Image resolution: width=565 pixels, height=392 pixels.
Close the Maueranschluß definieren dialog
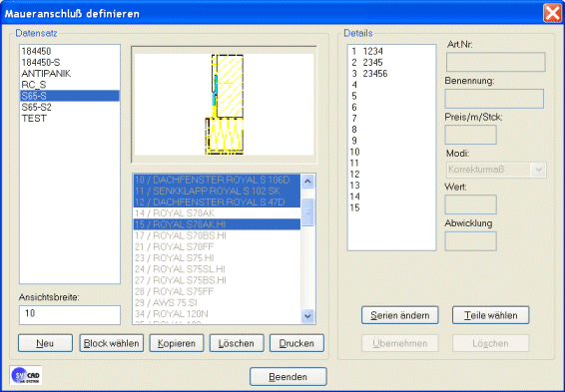click(552, 14)
